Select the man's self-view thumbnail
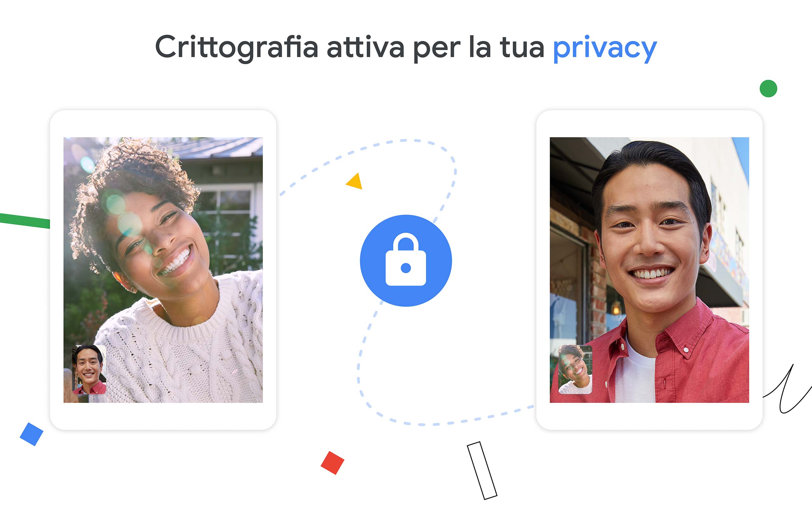The image size is (812, 507). click(89, 369)
